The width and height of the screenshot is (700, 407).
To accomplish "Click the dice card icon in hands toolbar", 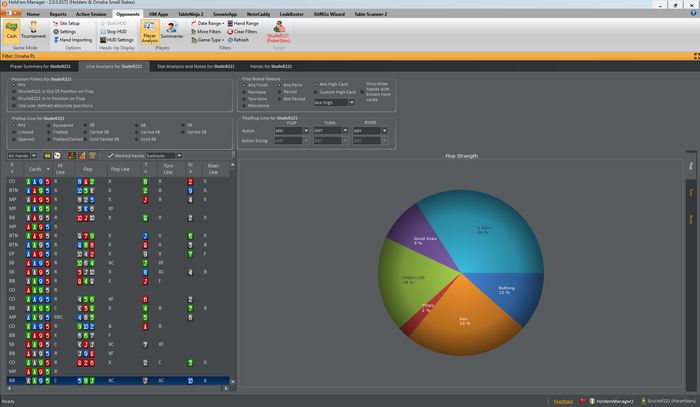I will (x=57, y=156).
